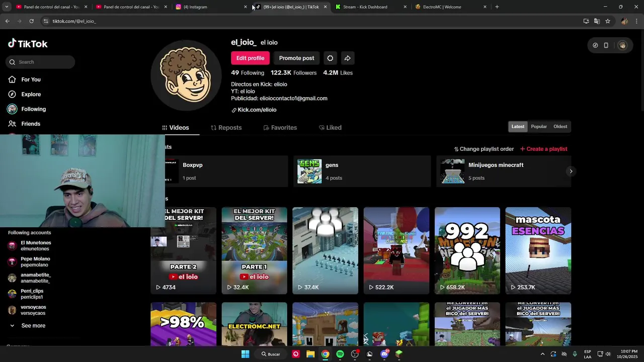Click the Windows Start button
The image size is (644, 362).
coord(245,354)
